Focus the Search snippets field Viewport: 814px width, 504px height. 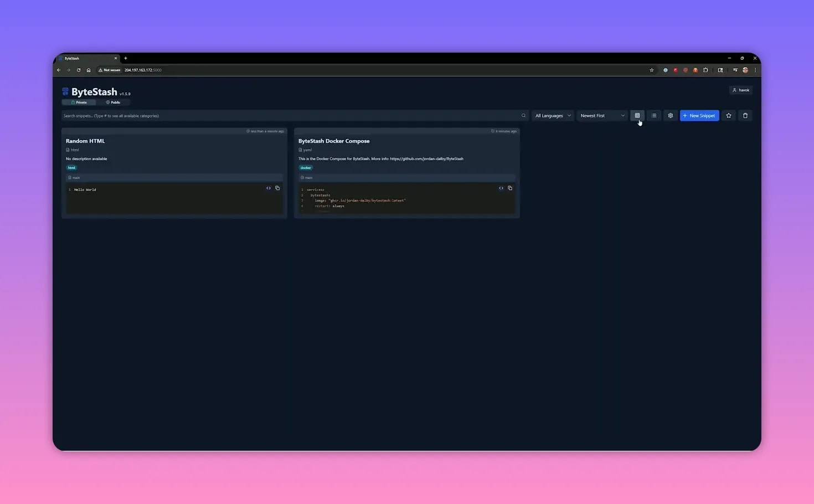click(x=295, y=116)
